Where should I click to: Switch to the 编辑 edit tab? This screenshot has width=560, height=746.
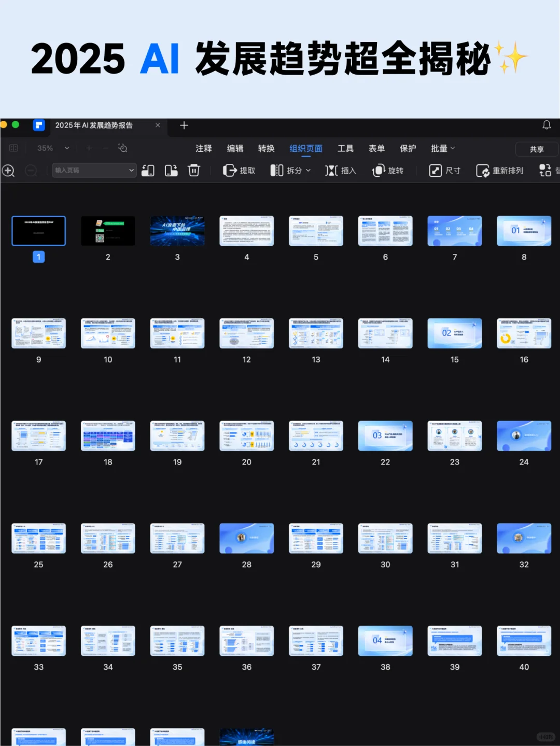(235, 148)
